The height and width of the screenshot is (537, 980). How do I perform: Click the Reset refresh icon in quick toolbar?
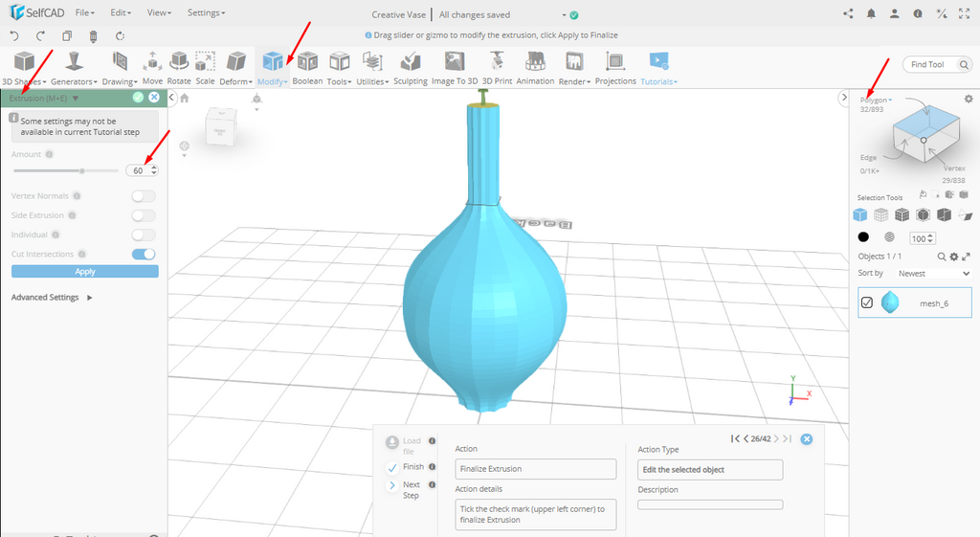click(120, 35)
